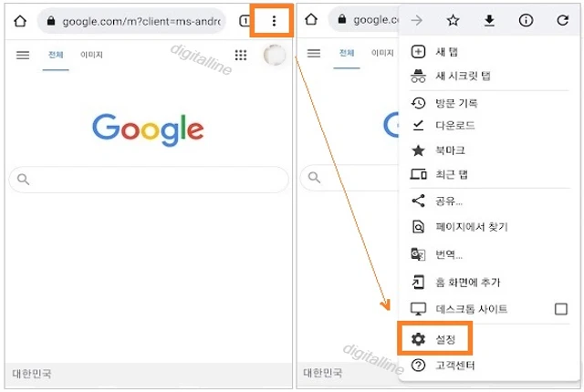
Task: Choose 번역... menu item
Action: pos(489,254)
